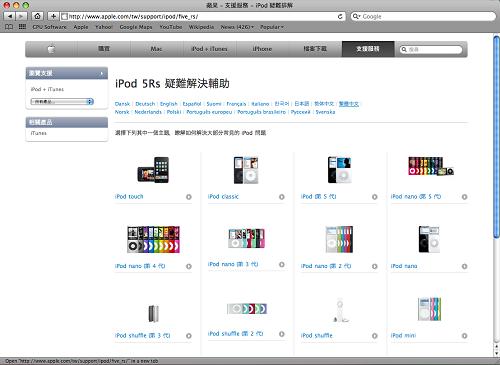Image resolution: width=500 pixels, height=365 pixels.
Task: Switch language to Français
Action: [236, 104]
